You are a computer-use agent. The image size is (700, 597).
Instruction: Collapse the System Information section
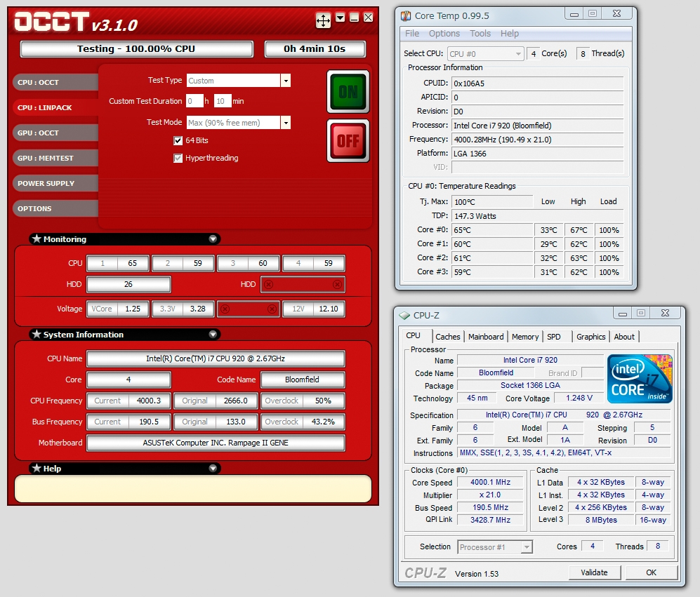[x=213, y=334]
